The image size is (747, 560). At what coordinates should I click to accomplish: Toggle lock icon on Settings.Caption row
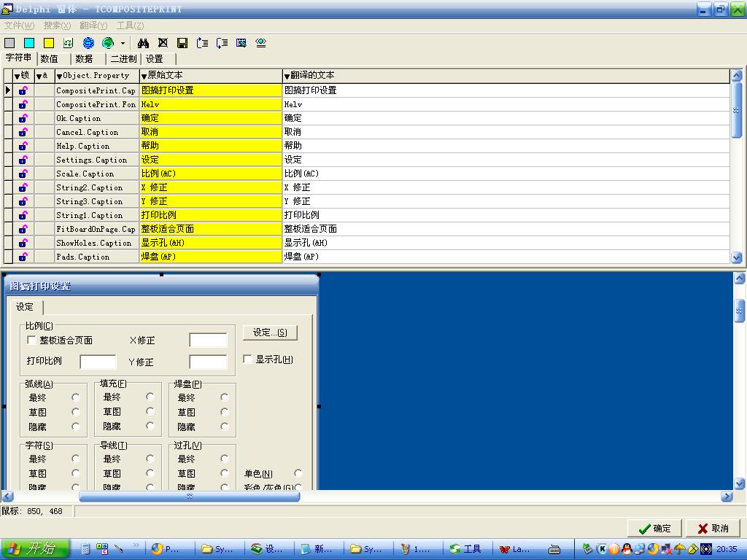(23, 160)
